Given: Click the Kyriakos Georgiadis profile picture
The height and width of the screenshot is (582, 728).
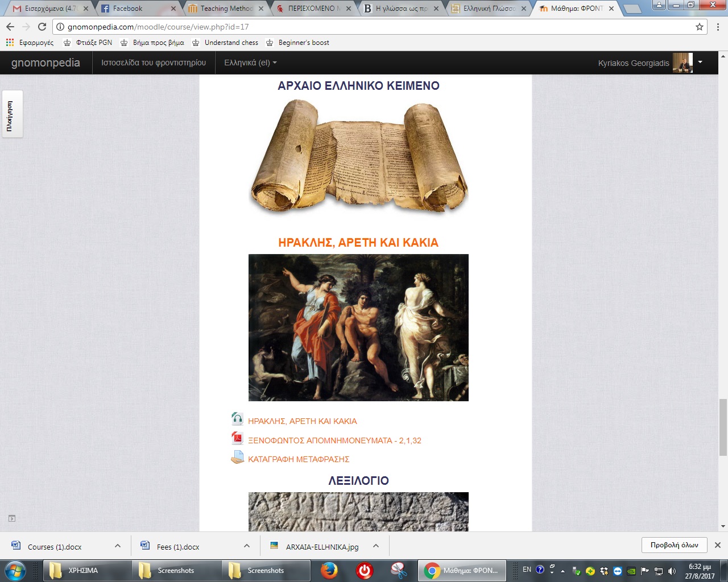Looking at the screenshot, I should click(682, 63).
